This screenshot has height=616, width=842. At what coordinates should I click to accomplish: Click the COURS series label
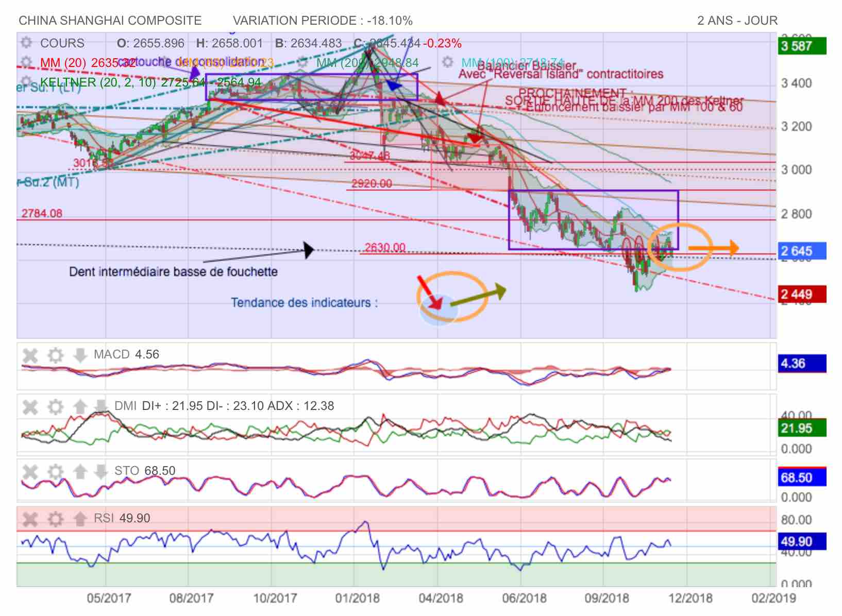click(x=62, y=43)
